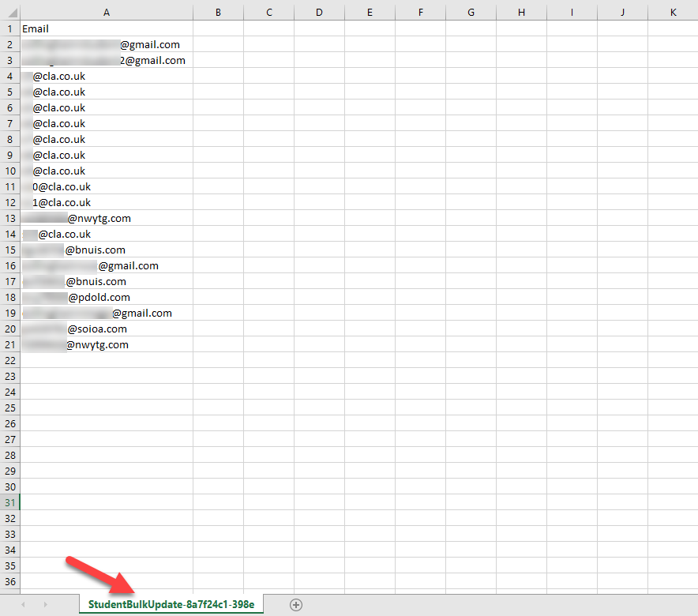Select the cell ending in @pdold.com
Screen dimensions: 698x616
pos(106,297)
